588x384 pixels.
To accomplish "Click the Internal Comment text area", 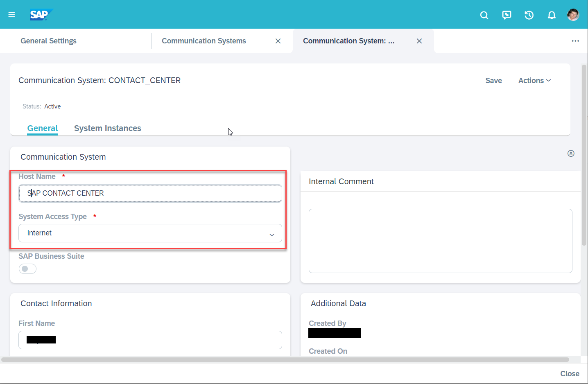I will click(441, 241).
